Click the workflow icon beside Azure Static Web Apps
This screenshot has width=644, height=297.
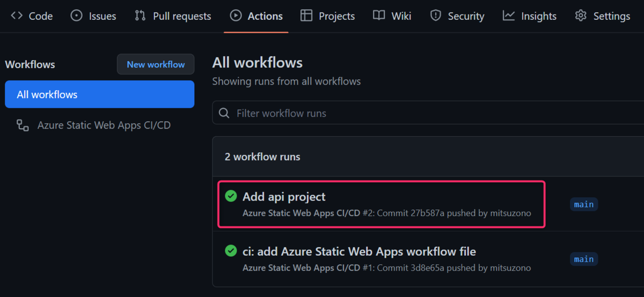[x=23, y=126]
